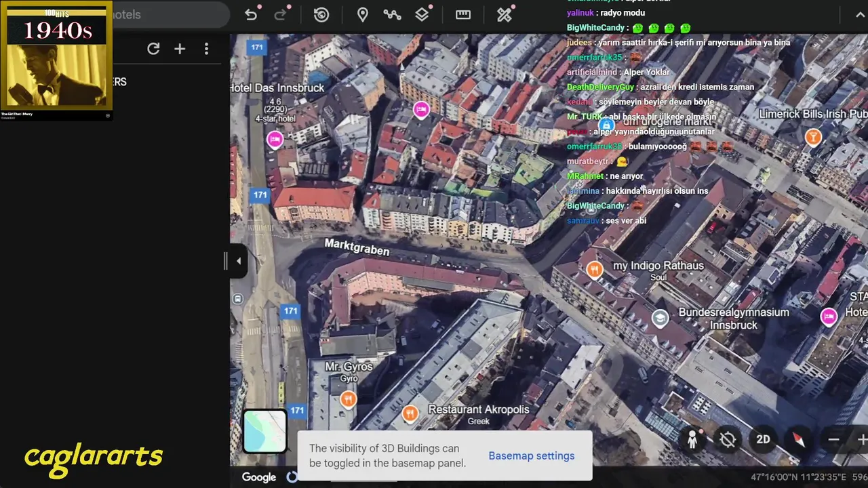Click the Marktgraben street label
This screenshot has height=488, width=868.
pyautogui.click(x=357, y=247)
